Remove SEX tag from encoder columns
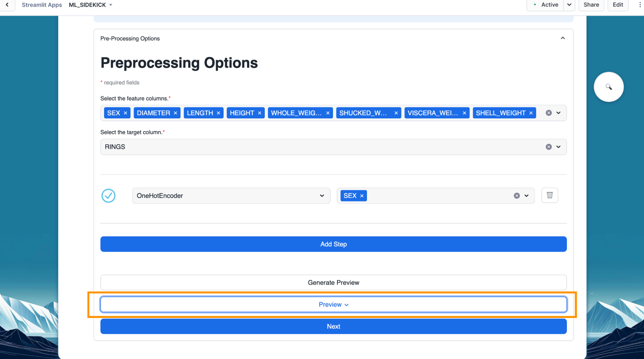 click(362, 196)
